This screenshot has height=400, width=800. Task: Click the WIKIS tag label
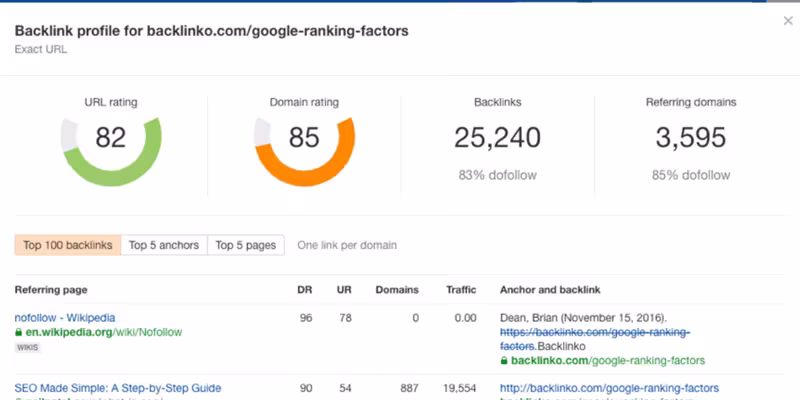[x=28, y=347]
